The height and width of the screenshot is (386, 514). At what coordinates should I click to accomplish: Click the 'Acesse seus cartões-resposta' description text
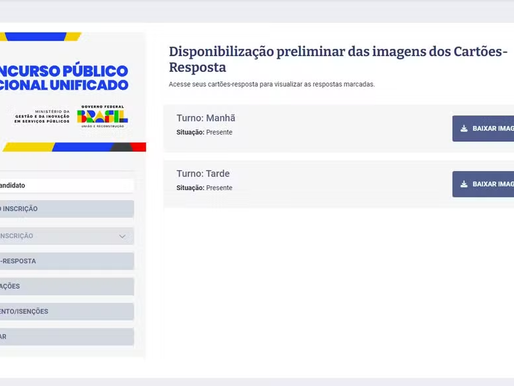coord(272,84)
